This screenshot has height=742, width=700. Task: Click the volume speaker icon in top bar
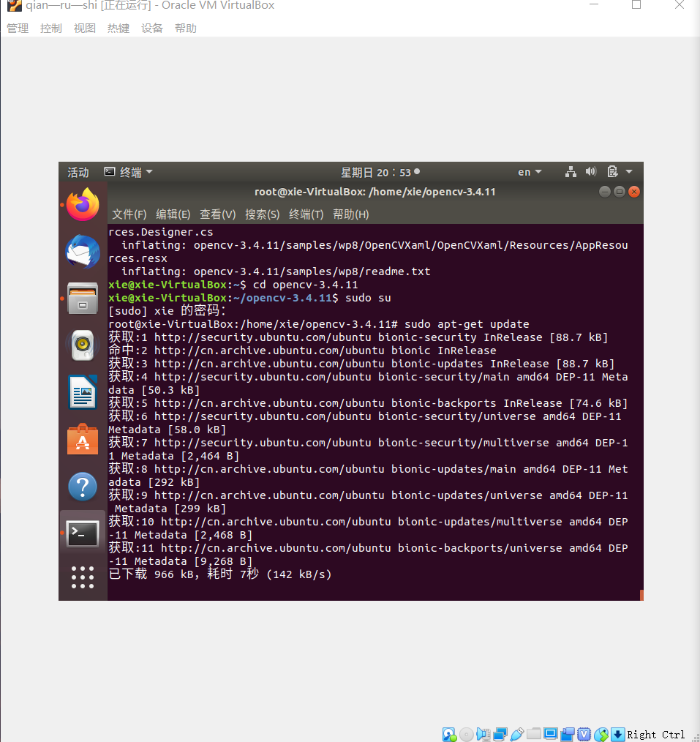(x=591, y=172)
